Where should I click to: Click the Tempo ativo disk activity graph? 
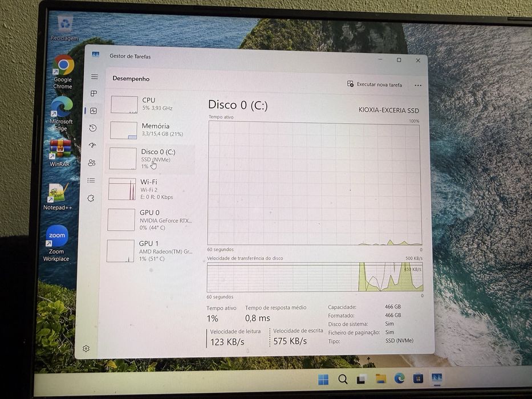(x=315, y=183)
